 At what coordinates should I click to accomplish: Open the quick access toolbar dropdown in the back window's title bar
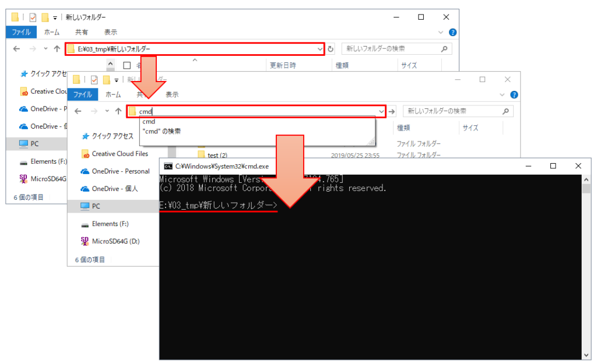click(55, 17)
